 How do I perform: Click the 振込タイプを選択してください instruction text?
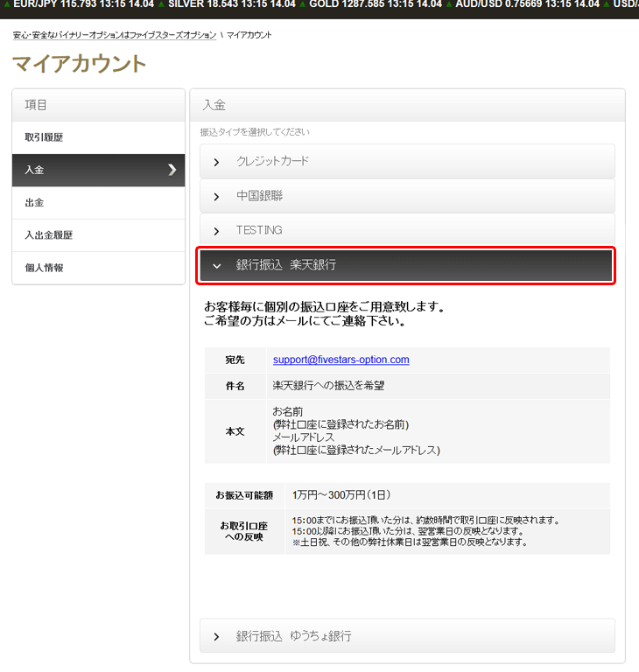[255, 132]
